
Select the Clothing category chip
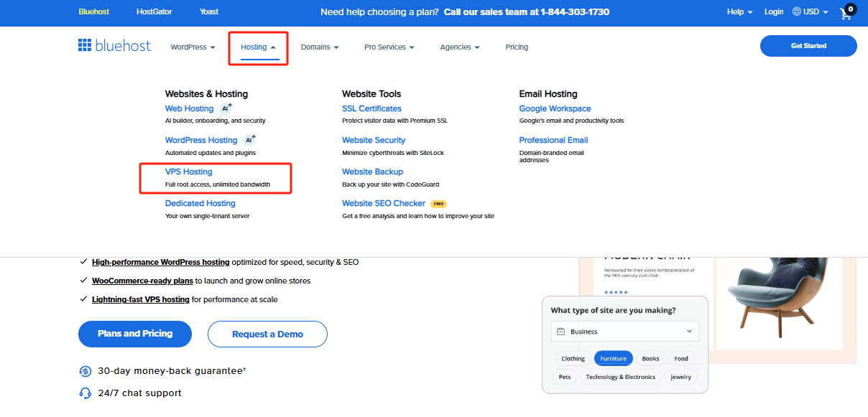573,358
